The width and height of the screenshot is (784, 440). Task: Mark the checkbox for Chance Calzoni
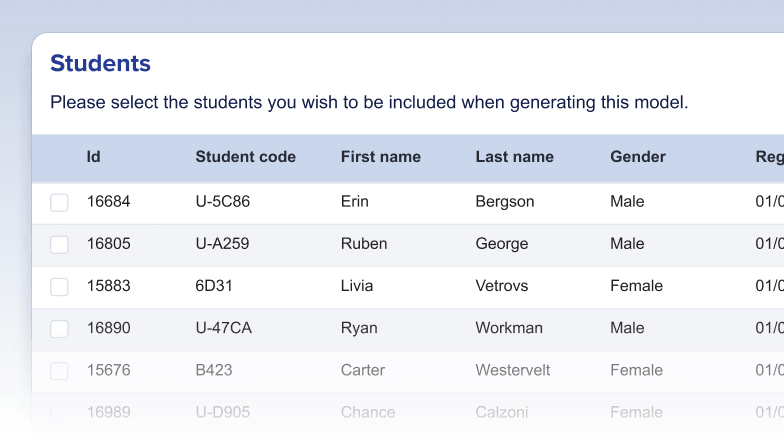coord(59,412)
